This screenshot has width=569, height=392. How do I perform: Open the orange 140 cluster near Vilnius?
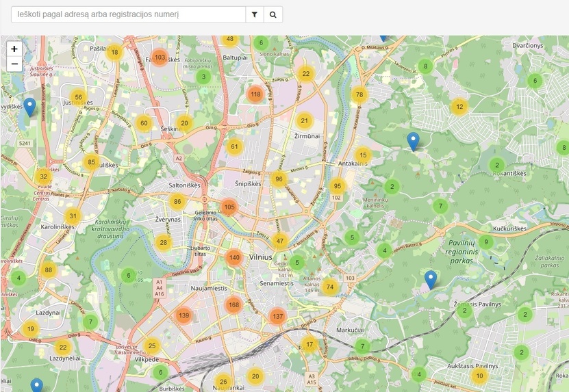pyautogui.click(x=234, y=258)
